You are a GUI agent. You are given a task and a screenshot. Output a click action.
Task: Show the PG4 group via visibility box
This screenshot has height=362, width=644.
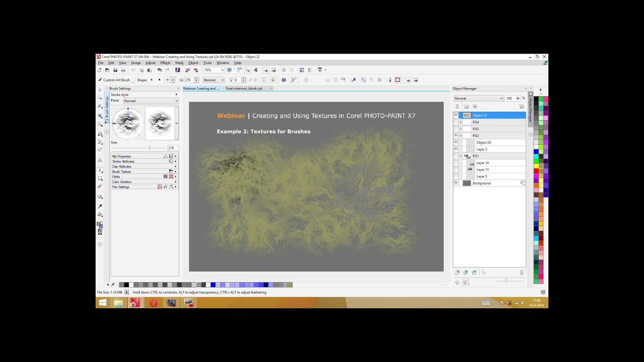pos(456,122)
